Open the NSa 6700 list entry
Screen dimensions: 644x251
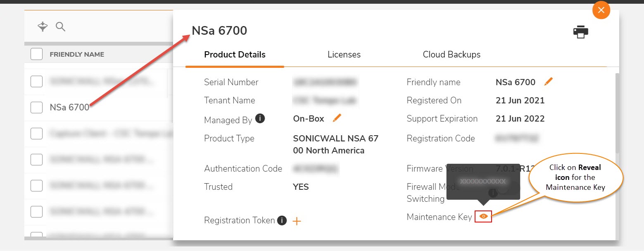click(x=69, y=108)
